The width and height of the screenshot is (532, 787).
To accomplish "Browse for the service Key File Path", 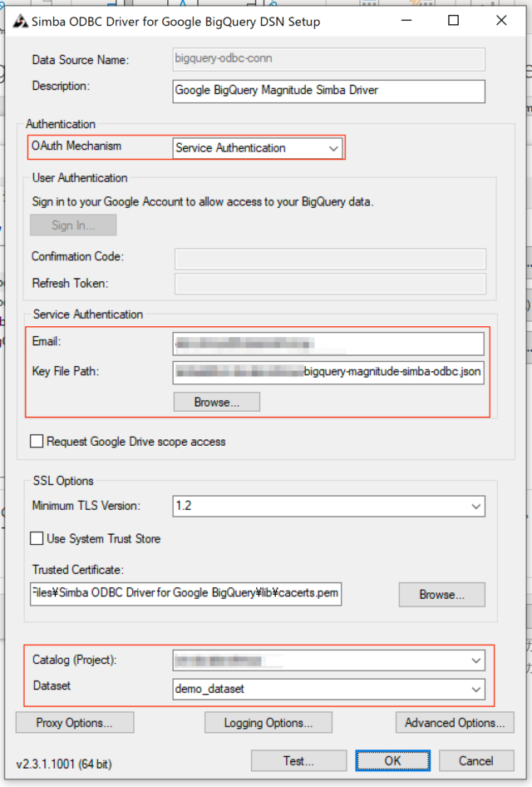I will click(216, 402).
